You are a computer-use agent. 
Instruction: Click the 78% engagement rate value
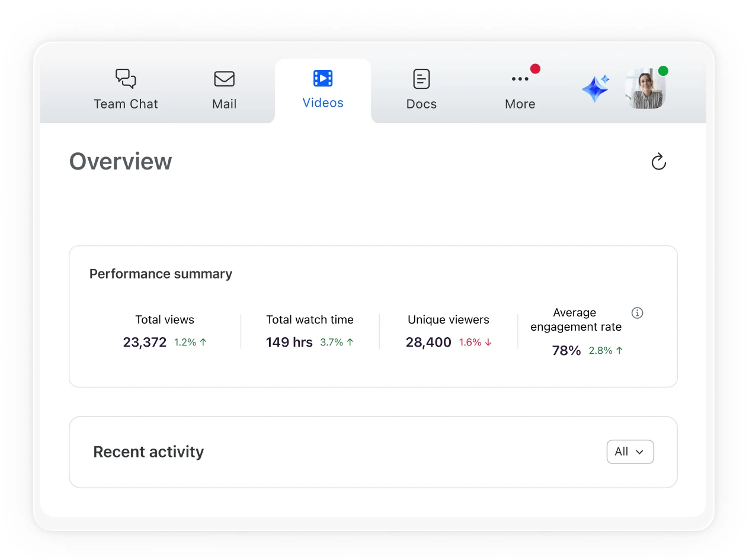click(x=566, y=351)
